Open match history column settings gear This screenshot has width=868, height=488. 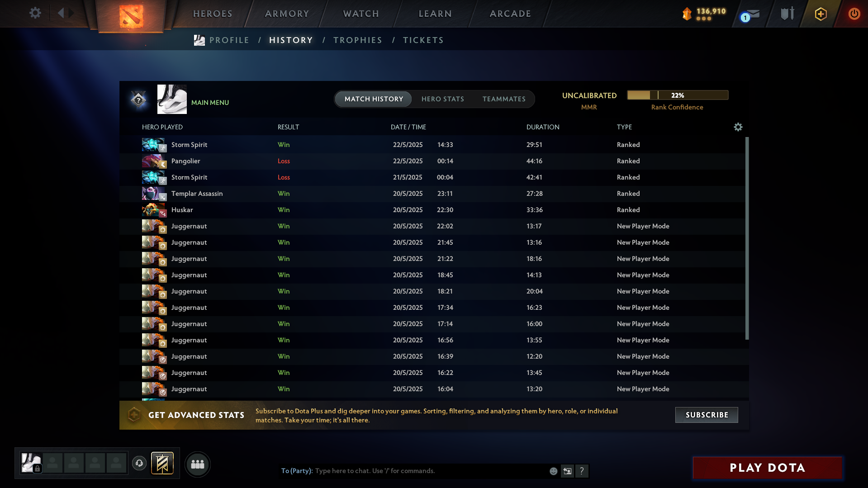click(738, 127)
